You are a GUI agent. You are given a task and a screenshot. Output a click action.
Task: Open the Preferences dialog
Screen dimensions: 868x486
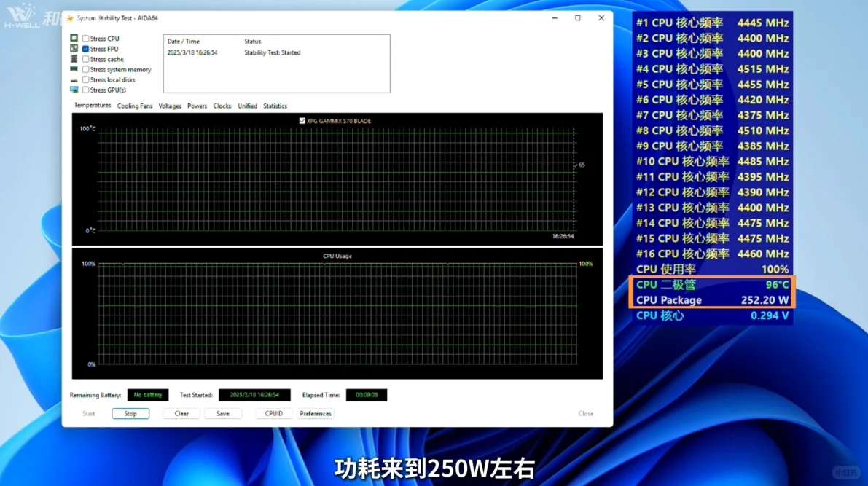coord(316,413)
